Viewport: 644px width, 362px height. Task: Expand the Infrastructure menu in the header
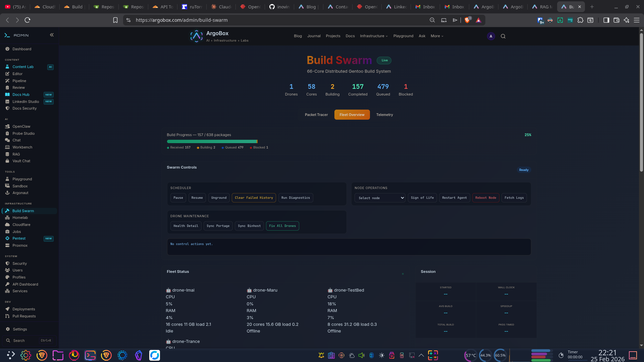pyautogui.click(x=373, y=36)
